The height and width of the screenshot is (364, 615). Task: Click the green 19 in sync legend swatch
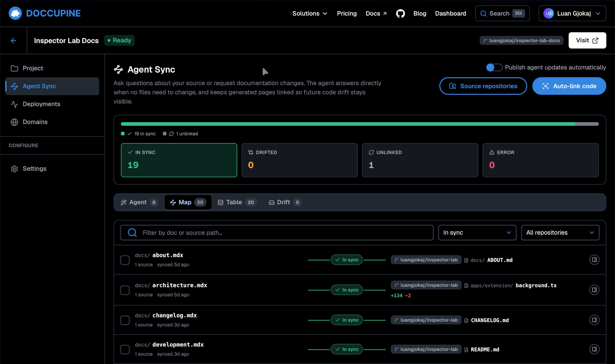[123, 134]
